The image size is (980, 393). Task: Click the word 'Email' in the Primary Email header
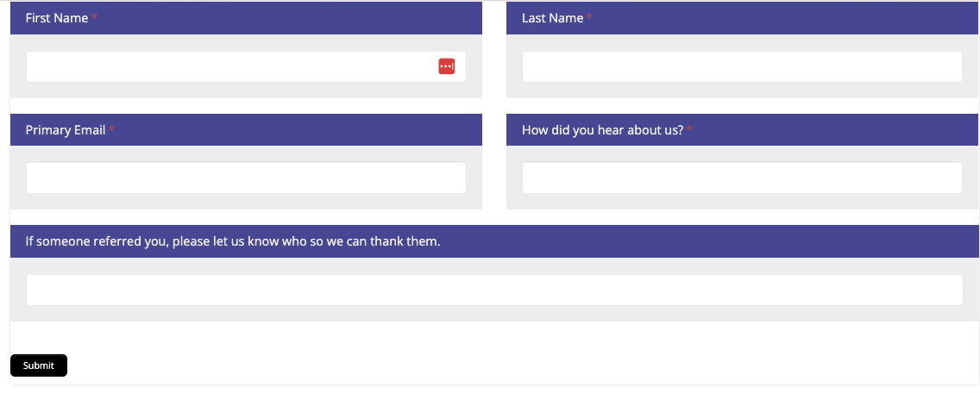click(x=90, y=130)
